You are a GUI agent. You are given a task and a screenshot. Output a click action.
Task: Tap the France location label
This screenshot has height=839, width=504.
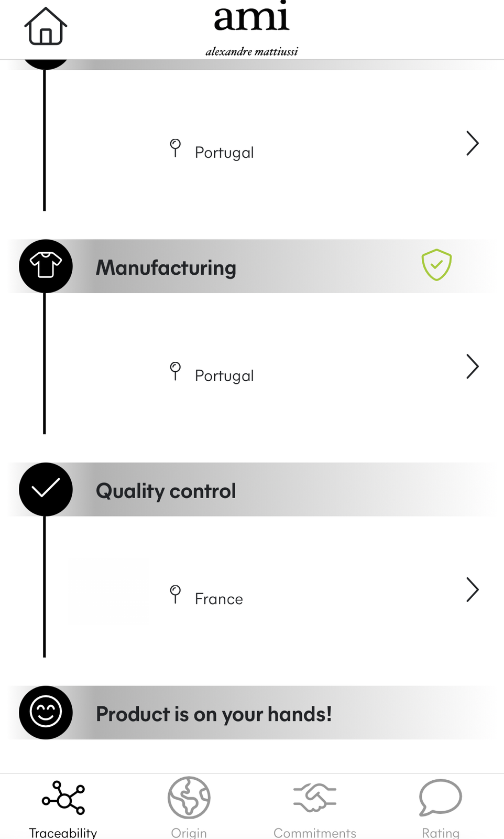[x=219, y=599]
